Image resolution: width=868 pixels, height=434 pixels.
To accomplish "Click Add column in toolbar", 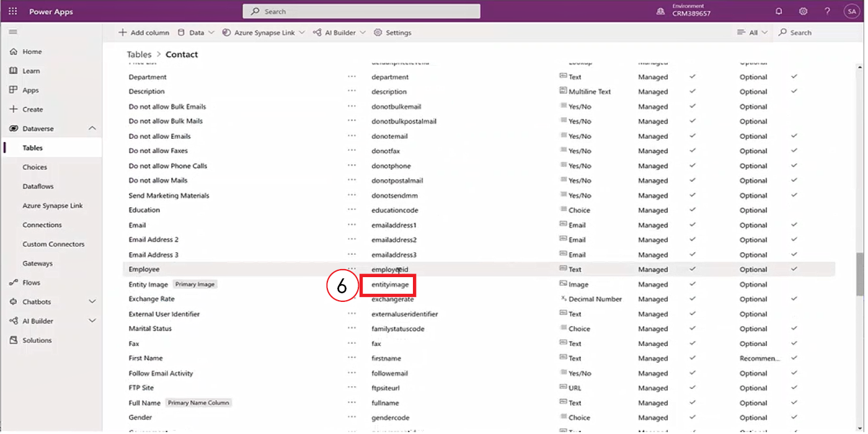I will click(x=144, y=33).
